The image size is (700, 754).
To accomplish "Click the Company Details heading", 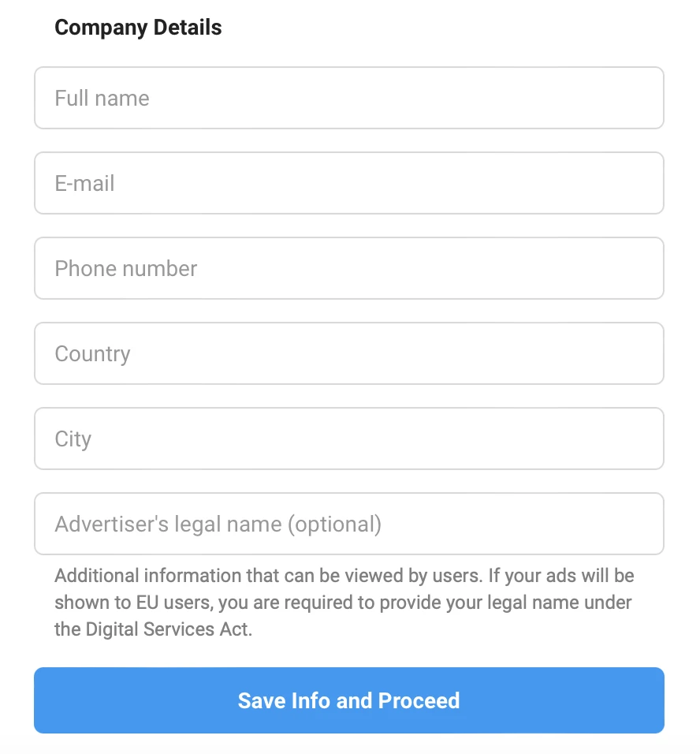I will click(x=139, y=28).
